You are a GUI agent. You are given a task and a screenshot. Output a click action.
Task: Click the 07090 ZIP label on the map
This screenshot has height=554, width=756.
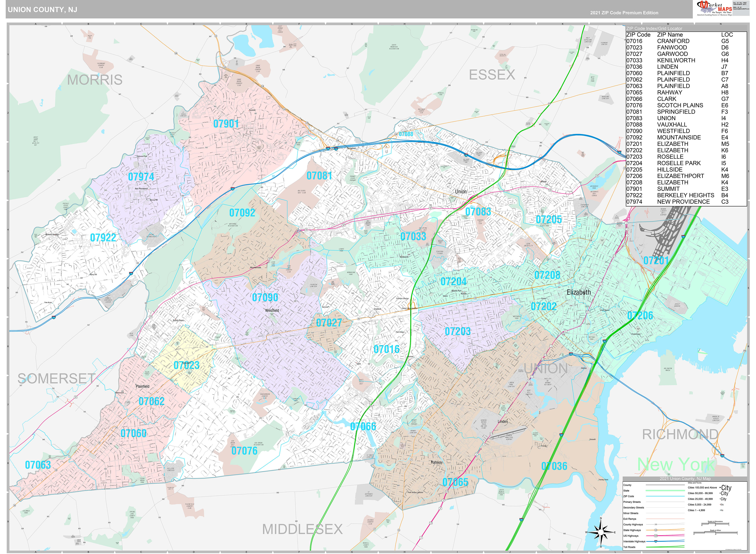(x=265, y=297)
